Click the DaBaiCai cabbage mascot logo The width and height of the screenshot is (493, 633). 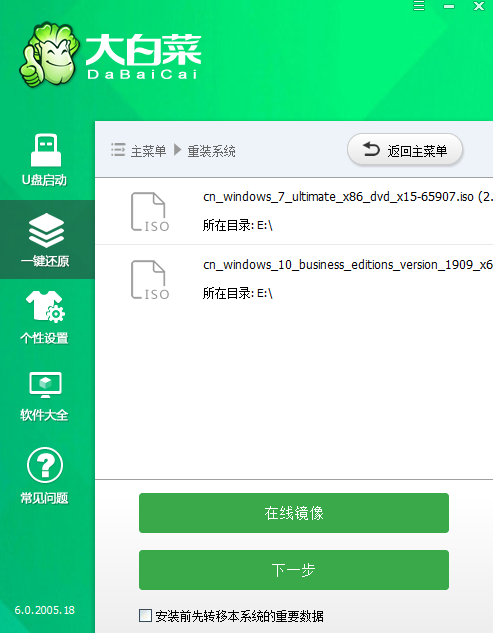[x=48, y=54]
